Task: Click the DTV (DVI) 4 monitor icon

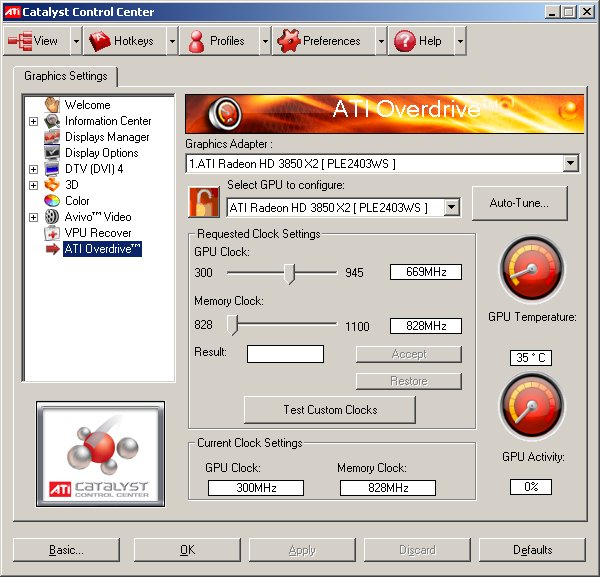Action: [52, 169]
